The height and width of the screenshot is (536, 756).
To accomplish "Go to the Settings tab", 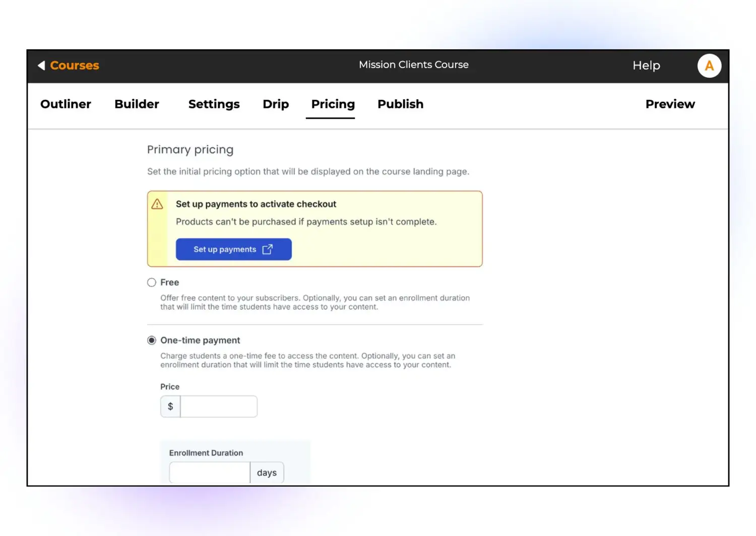I will tap(214, 104).
